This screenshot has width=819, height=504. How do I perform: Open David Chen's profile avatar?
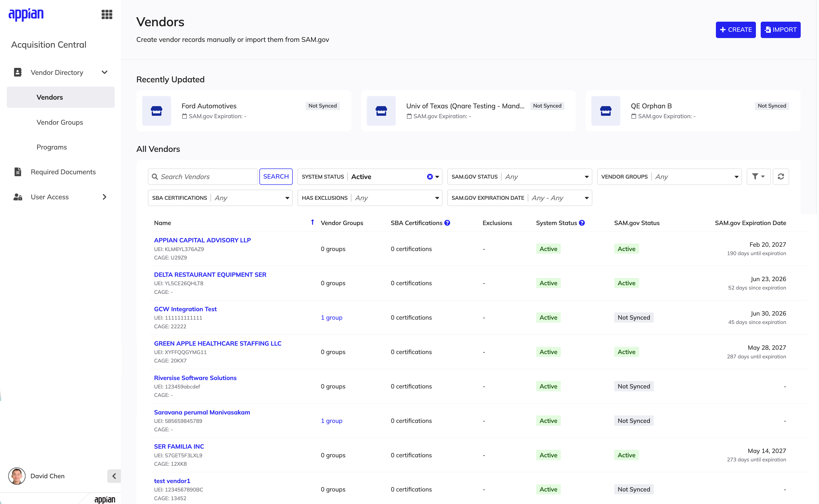tap(17, 476)
